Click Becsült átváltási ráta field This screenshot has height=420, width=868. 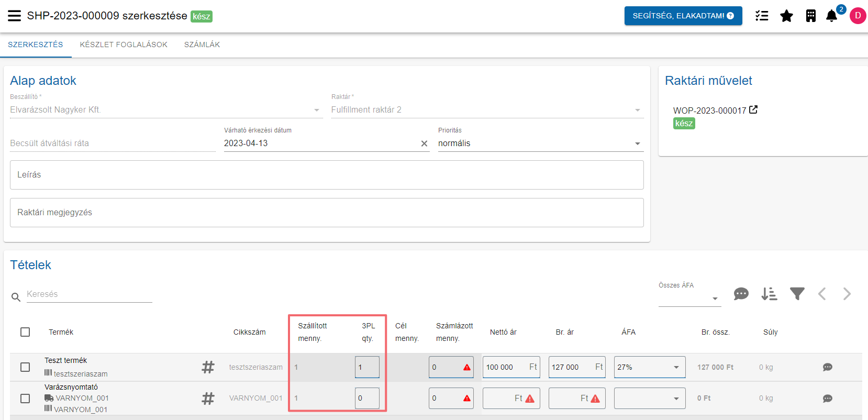point(113,143)
